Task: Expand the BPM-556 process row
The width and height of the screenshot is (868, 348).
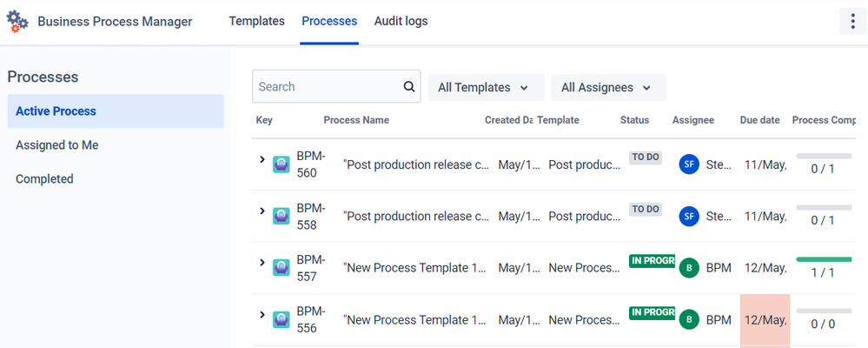Action: pyautogui.click(x=262, y=314)
